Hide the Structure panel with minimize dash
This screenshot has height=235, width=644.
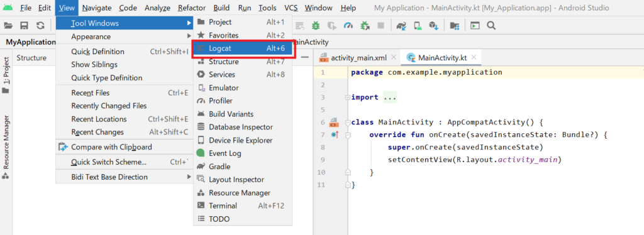[x=305, y=58]
